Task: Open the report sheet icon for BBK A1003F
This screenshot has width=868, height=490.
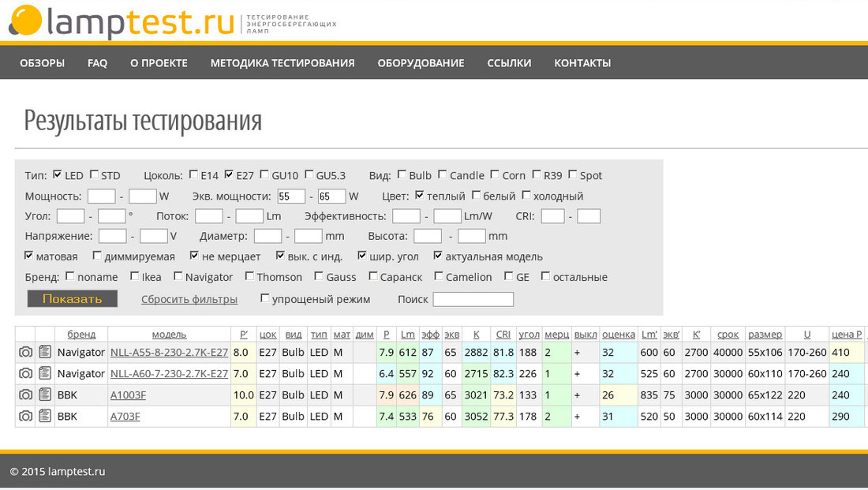Action: tap(45, 395)
